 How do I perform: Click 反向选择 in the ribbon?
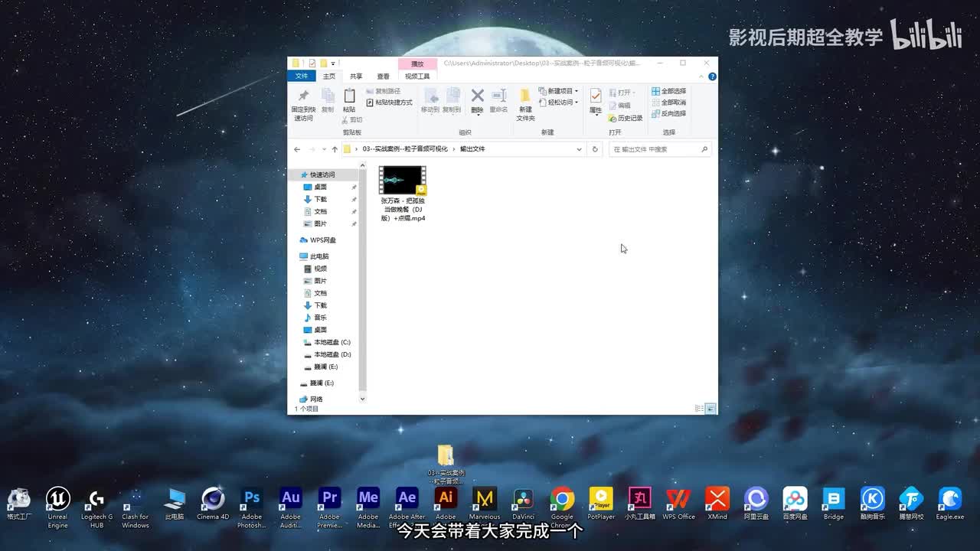668,113
